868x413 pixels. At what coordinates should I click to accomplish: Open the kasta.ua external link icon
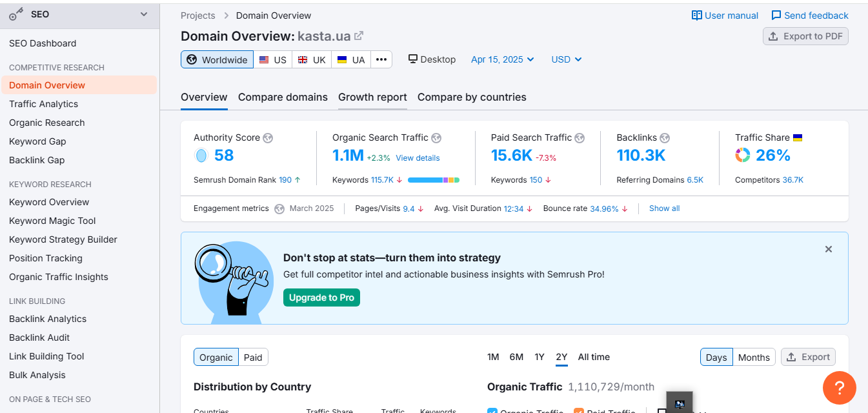coord(359,36)
